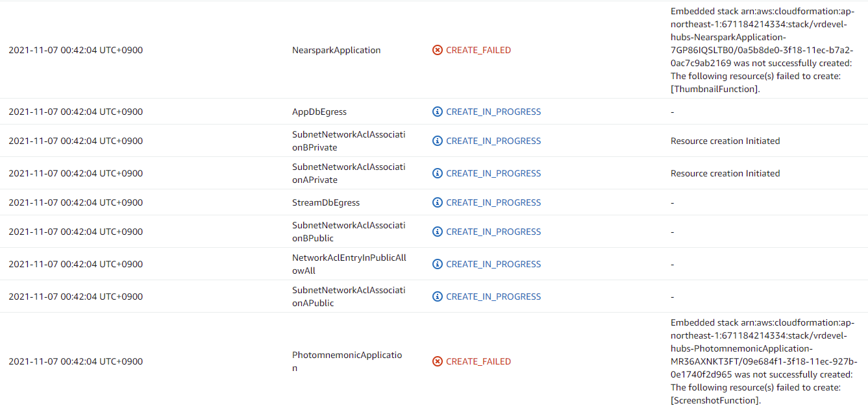Click CREATE_IN_PROGRESS status for AppDbEgress
This screenshot has width=868, height=408.
pos(493,112)
